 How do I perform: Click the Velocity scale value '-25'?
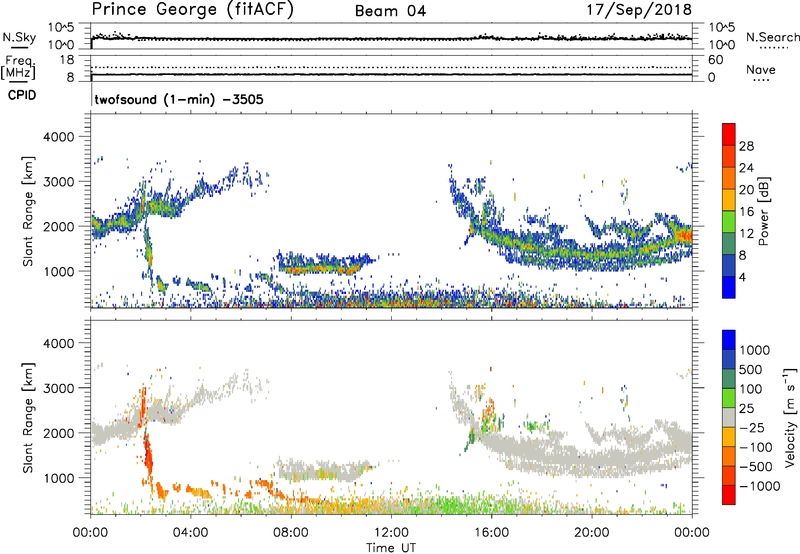click(x=752, y=428)
